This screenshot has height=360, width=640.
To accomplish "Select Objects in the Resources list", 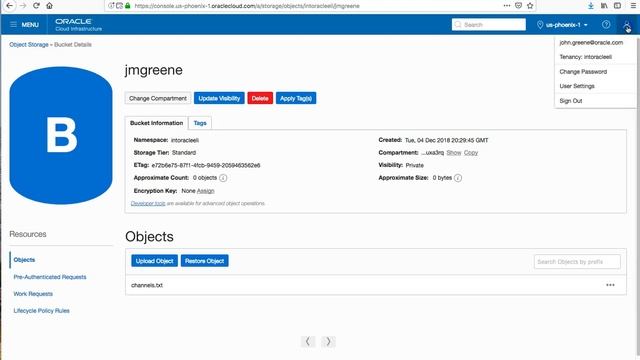I will (x=24, y=260).
